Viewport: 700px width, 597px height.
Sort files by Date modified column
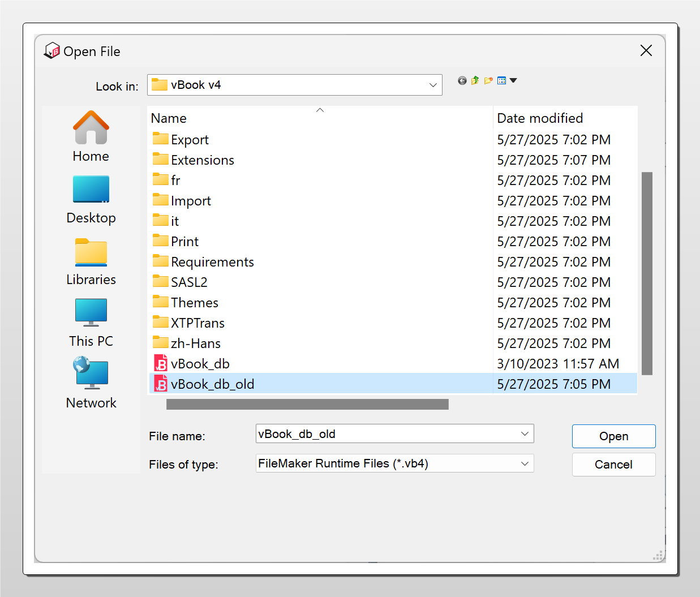[539, 118]
